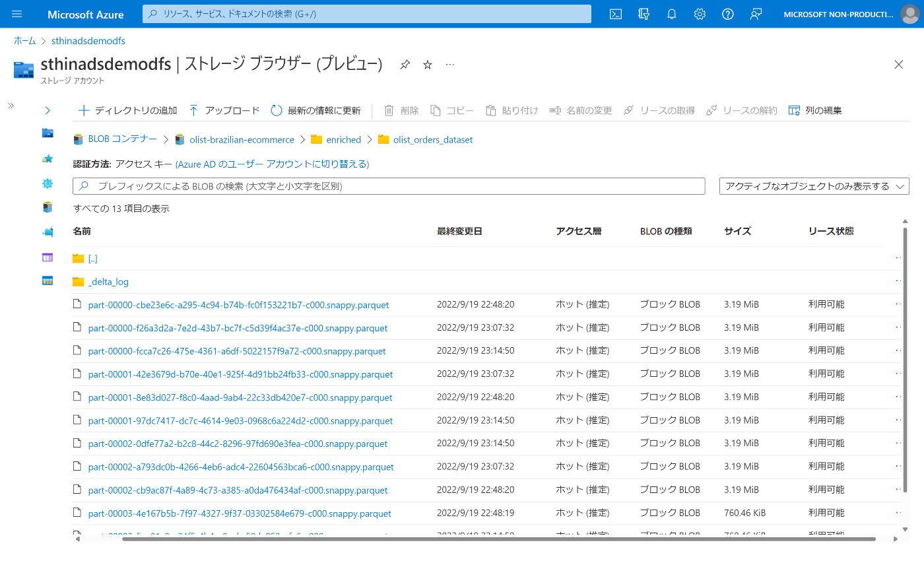Open part-00000-f26a3d2a parquet file

(x=238, y=328)
